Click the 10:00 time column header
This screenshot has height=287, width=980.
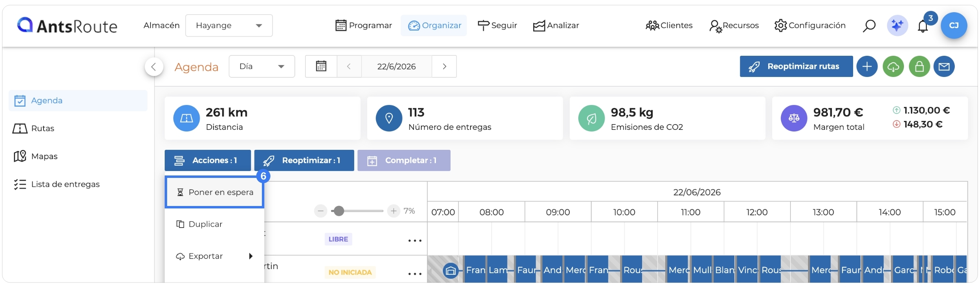coord(624,212)
